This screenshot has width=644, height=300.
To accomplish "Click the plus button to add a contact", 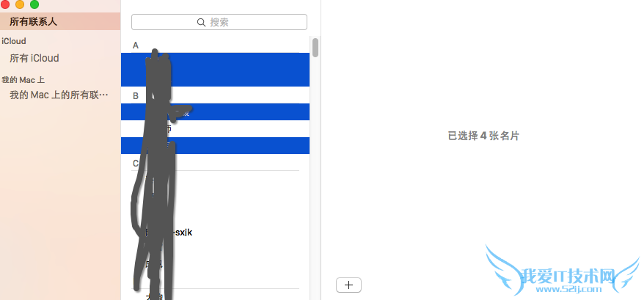I will point(348,285).
